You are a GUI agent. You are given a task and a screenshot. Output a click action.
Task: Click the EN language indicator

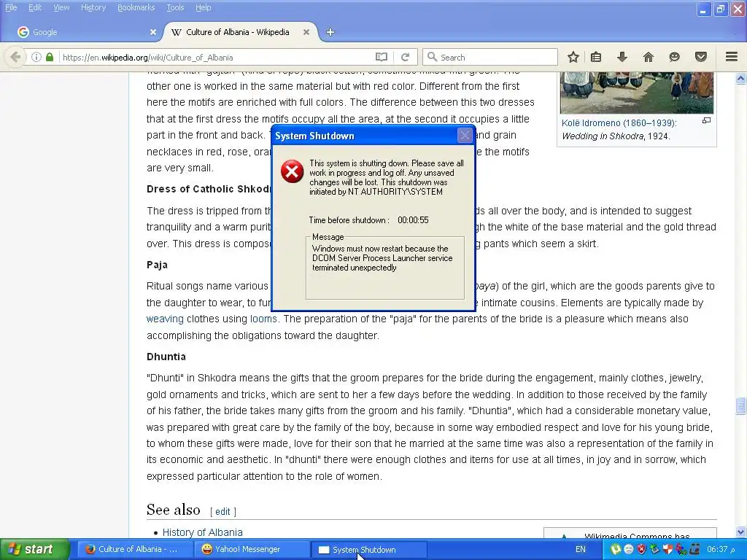coord(580,550)
